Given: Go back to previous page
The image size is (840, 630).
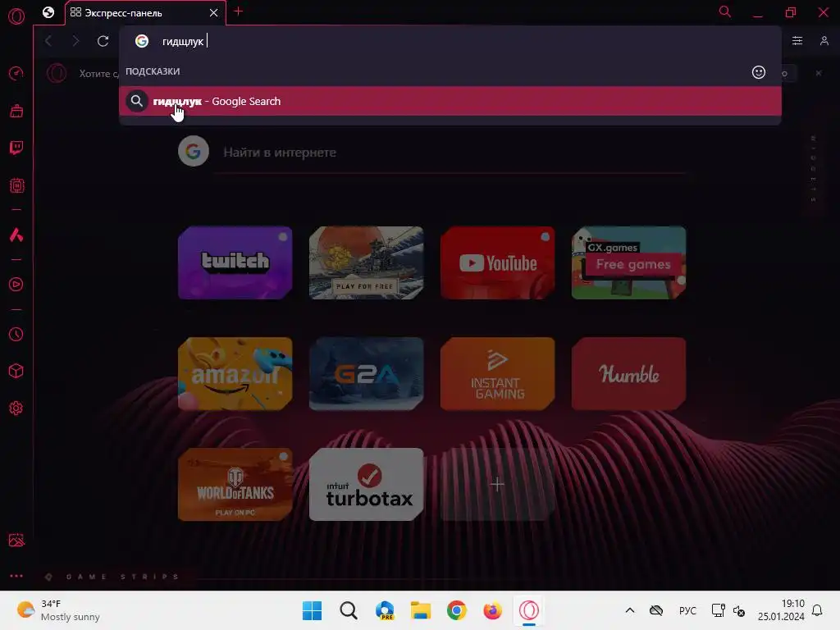Looking at the screenshot, I should 48,41.
